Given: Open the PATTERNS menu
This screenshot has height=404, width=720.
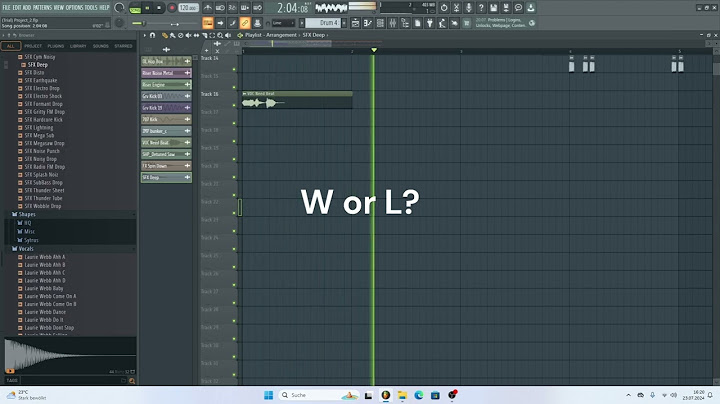Looking at the screenshot, I should coord(42,7).
